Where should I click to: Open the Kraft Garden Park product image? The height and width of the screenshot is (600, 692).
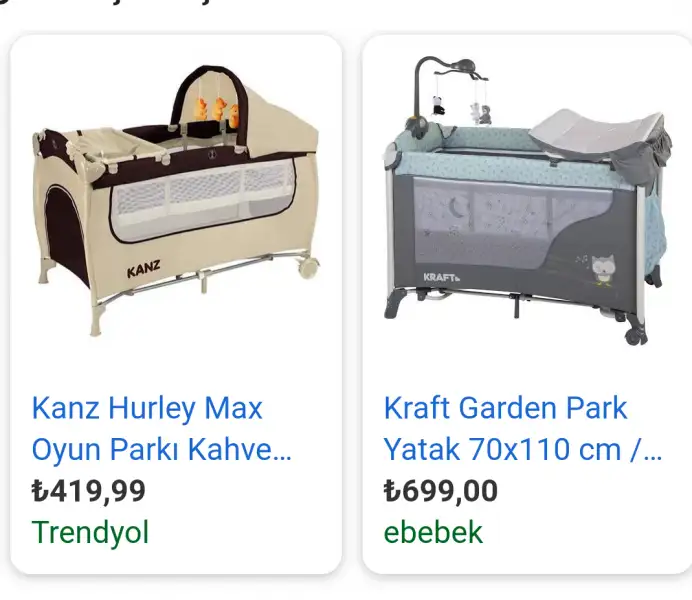(x=527, y=201)
